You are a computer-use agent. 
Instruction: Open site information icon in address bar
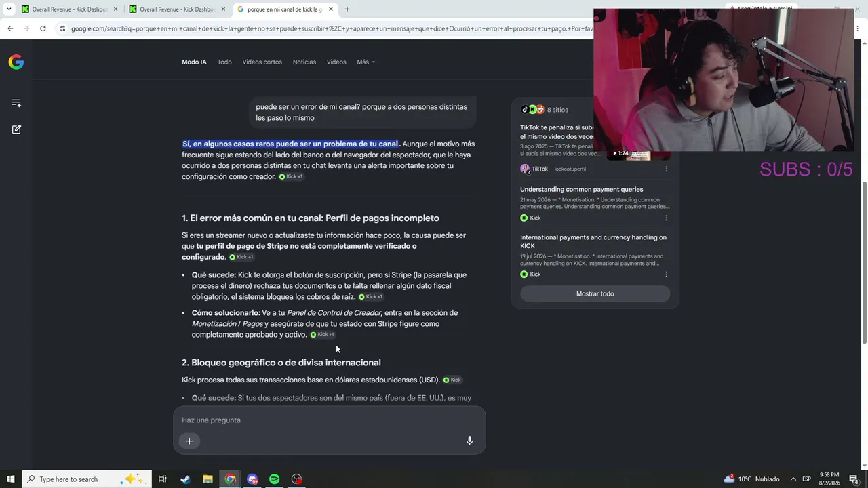pos(62,28)
